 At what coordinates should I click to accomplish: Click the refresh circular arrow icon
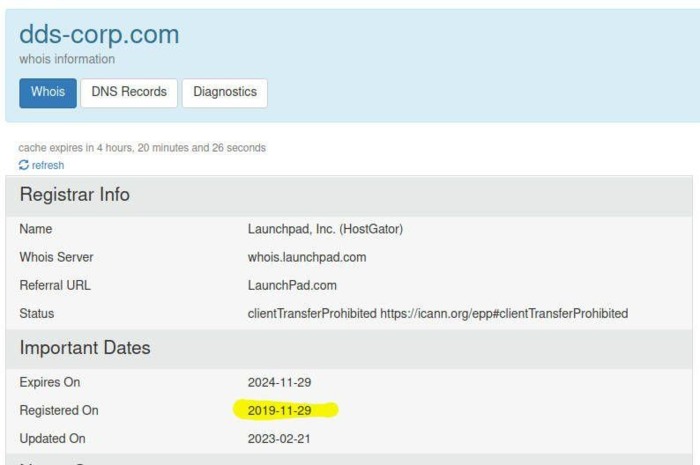[24, 165]
